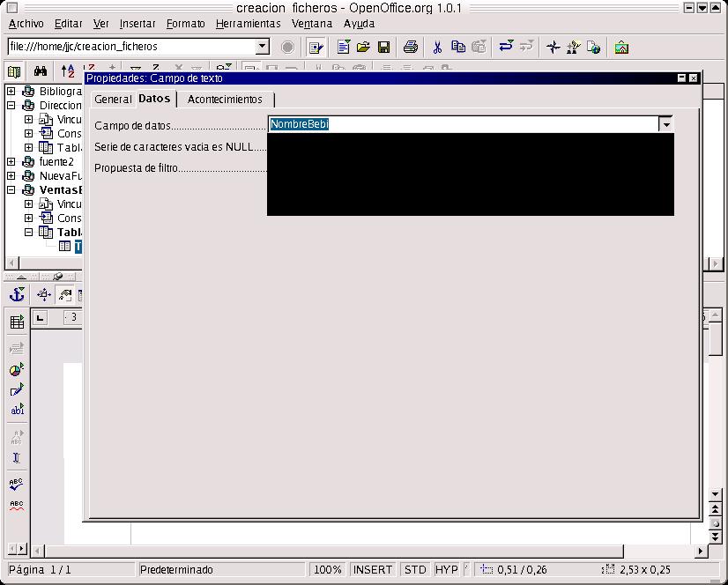Click the Cut scissors icon
The image size is (728, 585).
[436, 47]
